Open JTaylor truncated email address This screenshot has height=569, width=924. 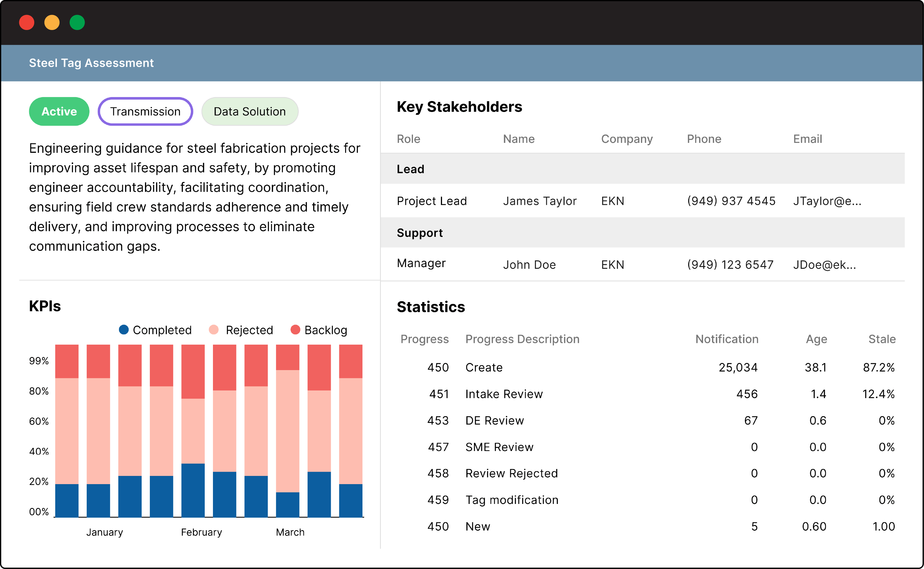tap(827, 201)
